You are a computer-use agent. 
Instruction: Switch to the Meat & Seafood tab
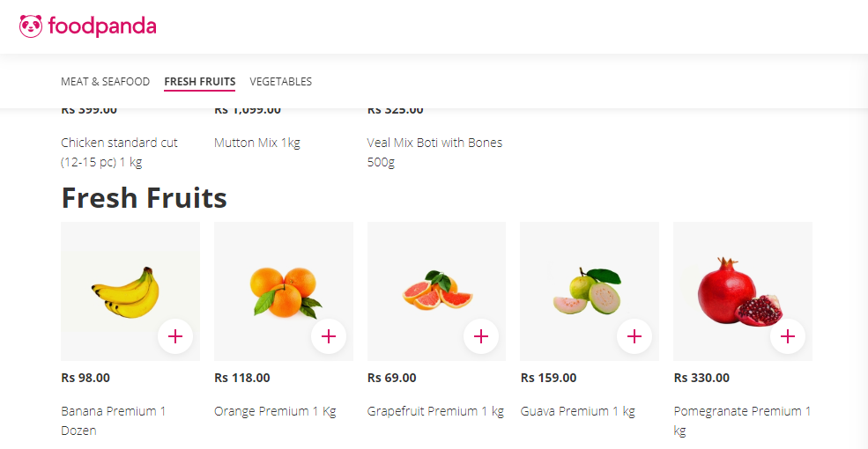pyautogui.click(x=105, y=82)
